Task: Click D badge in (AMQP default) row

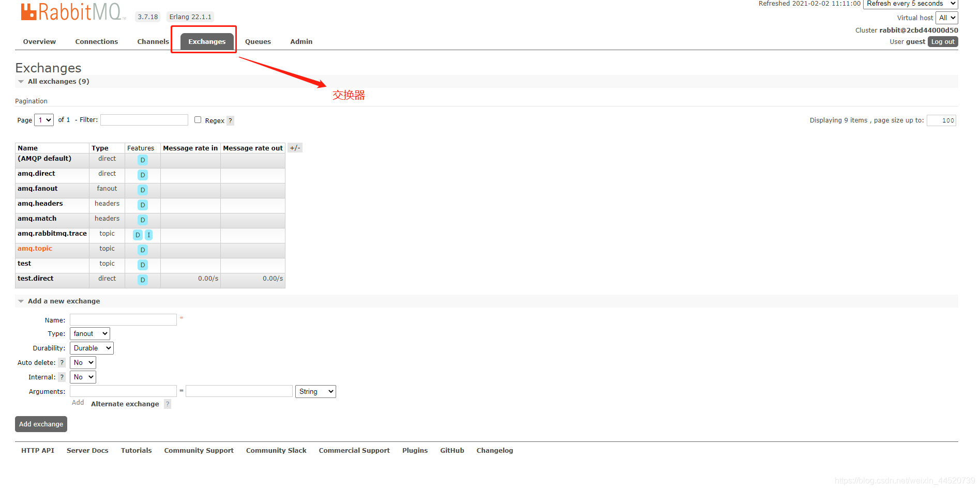Action: pyautogui.click(x=143, y=160)
